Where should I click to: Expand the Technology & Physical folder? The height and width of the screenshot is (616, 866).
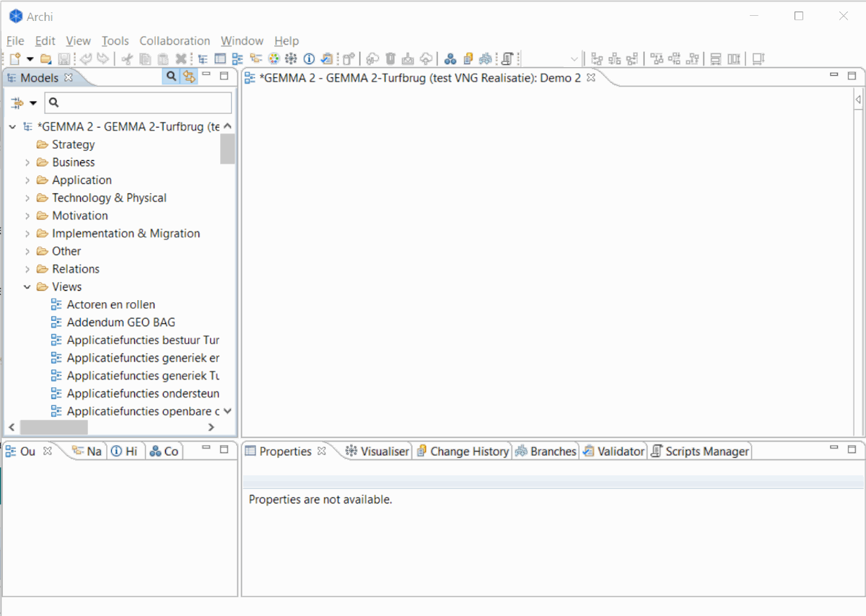27,198
